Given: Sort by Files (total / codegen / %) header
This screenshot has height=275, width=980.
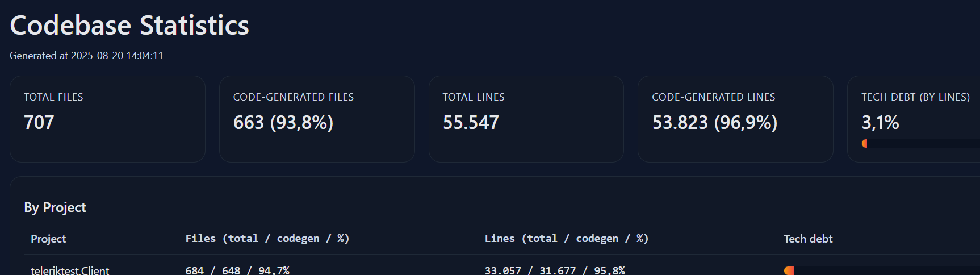Looking at the screenshot, I should click(267, 239).
